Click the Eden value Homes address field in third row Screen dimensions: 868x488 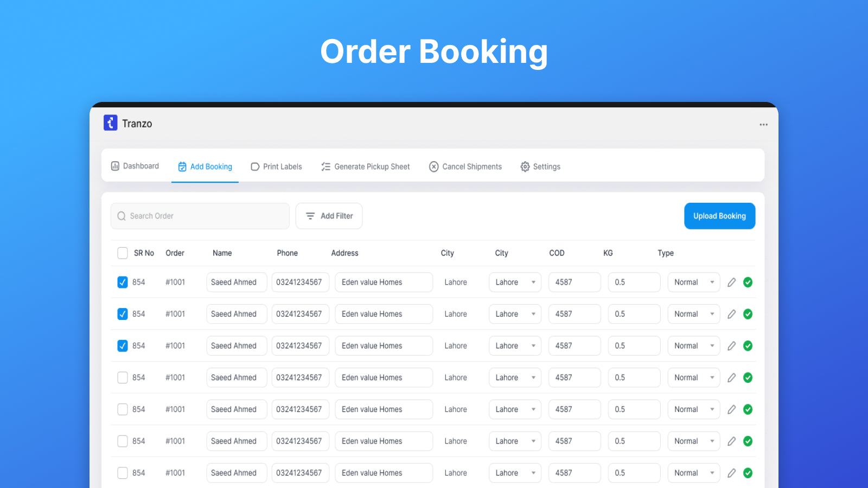click(x=384, y=346)
